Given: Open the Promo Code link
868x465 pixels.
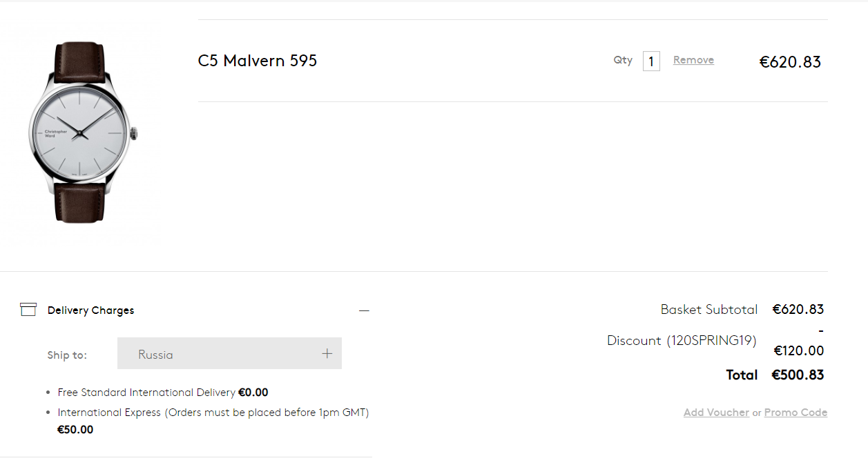Looking at the screenshot, I should [x=795, y=413].
